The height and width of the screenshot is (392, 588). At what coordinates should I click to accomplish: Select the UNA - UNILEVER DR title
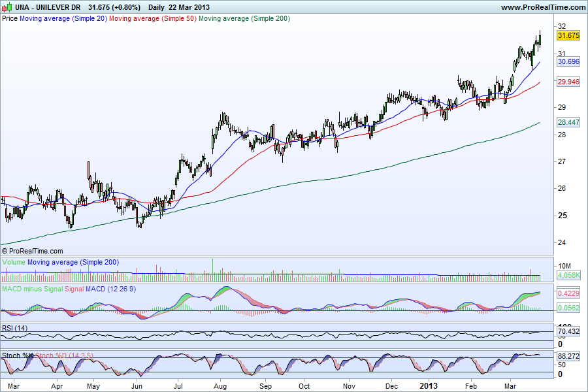pyautogui.click(x=48, y=7)
